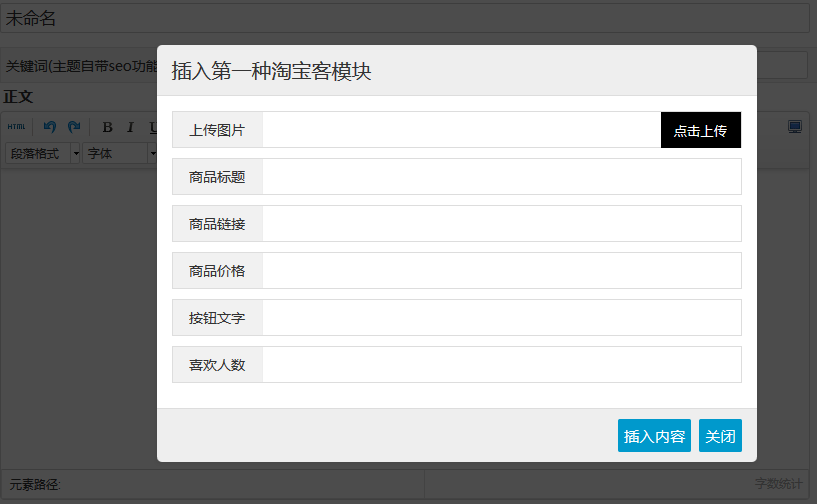Click the undo arrow icon
The image size is (817, 504).
50,127
